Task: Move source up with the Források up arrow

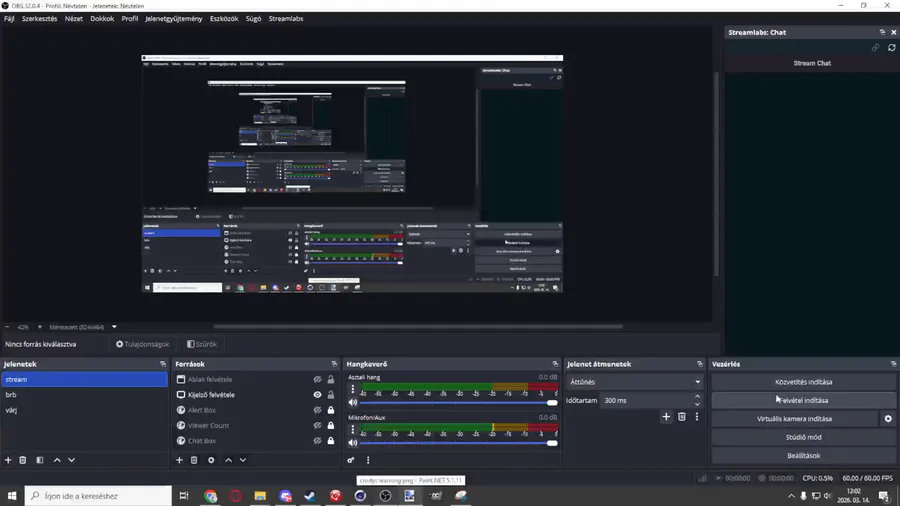Action: 228,460
